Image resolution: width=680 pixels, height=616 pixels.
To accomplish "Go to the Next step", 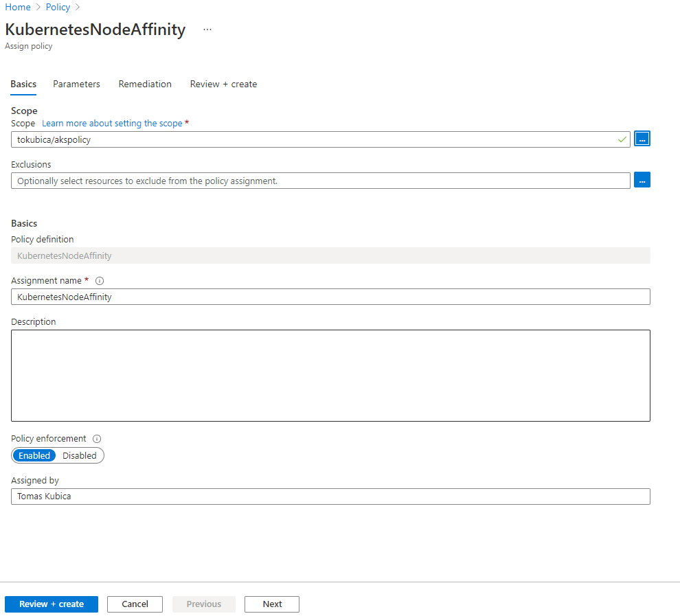I will coord(272,604).
